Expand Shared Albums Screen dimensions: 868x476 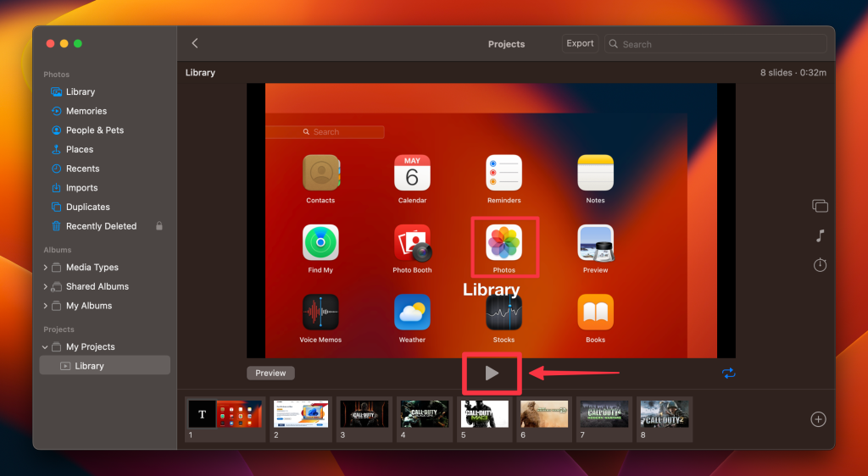(46, 286)
